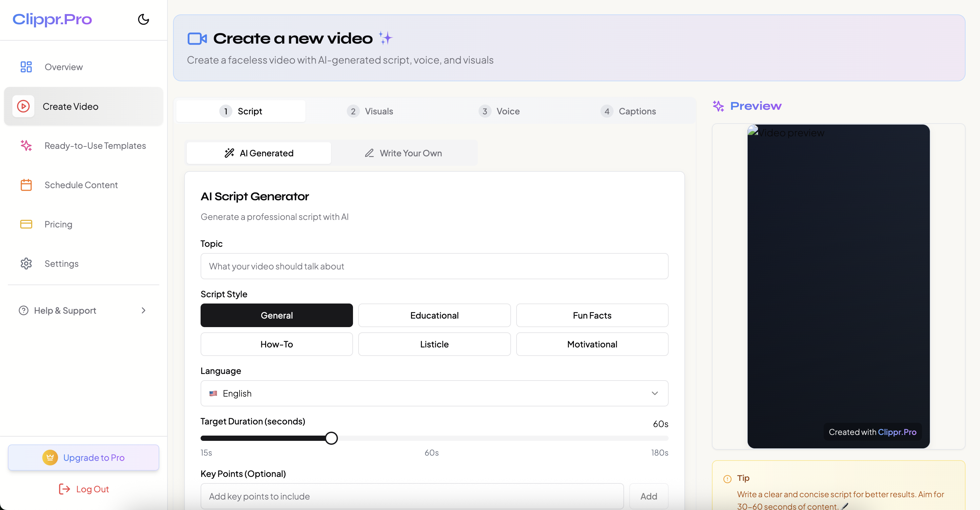Image resolution: width=980 pixels, height=510 pixels.
Task: Toggle dark mode moon icon
Action: (x=143, y=19)
